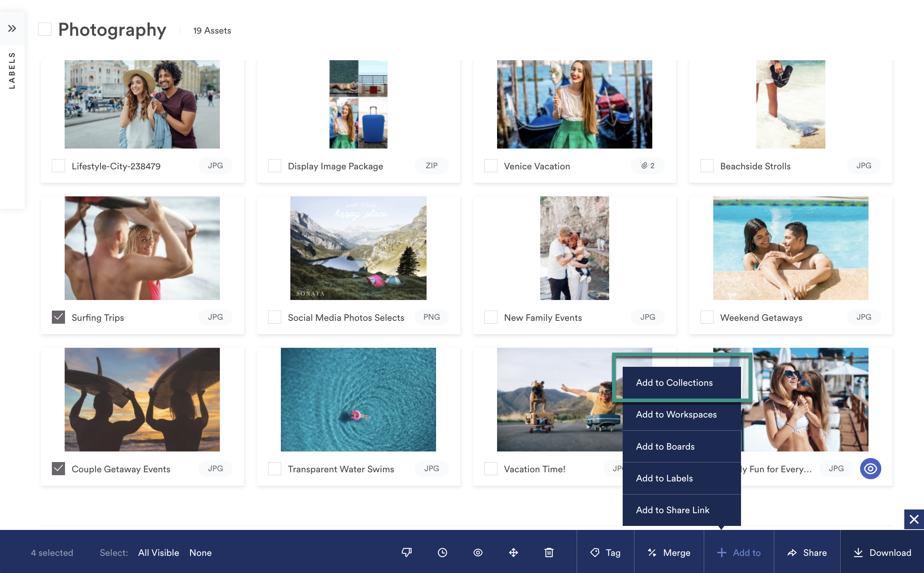The height and width of the screenshot is (573, 924).
Task: Choose Add to Boards from menu
Action: point(682,446)
